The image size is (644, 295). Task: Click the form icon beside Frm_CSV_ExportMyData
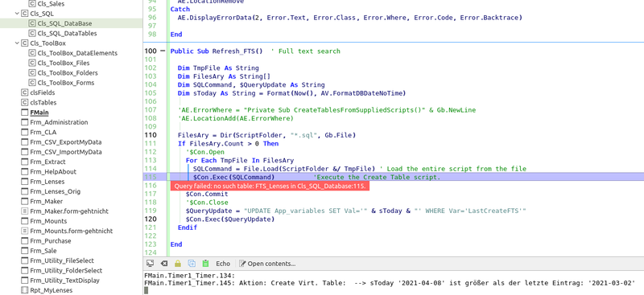pos(24,142)
